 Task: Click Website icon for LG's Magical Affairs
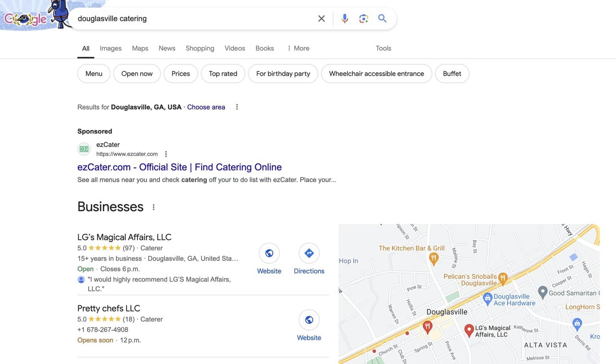[269, 253]
